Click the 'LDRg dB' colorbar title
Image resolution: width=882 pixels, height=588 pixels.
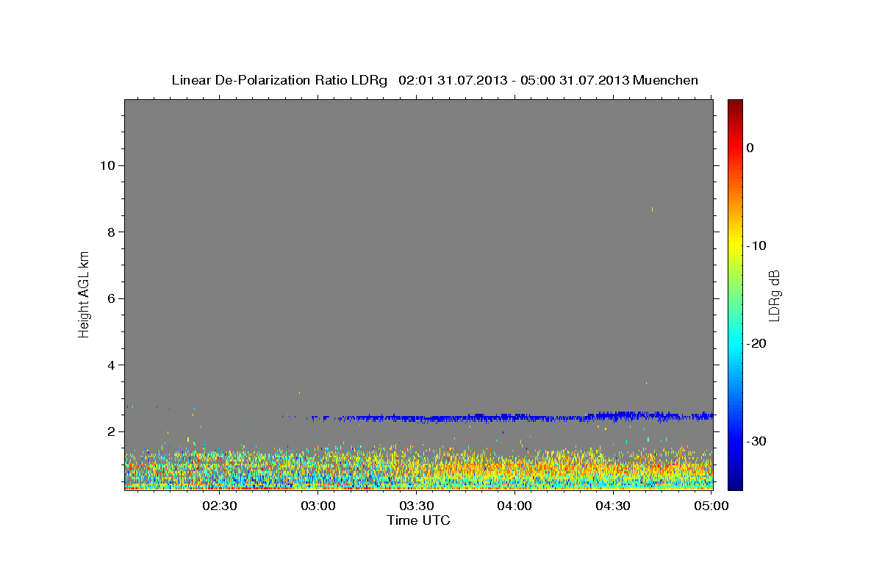click(x=775, y=295)
